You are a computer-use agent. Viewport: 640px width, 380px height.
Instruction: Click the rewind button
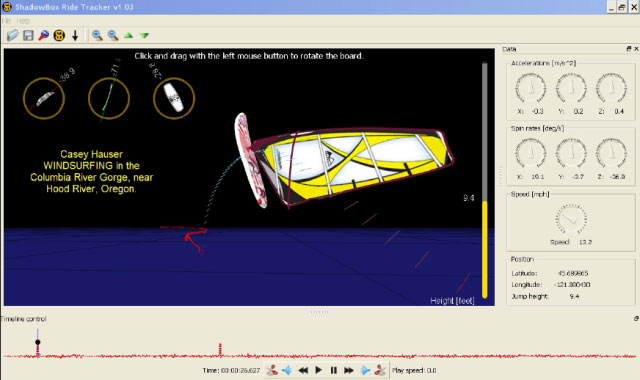pos(303,370)
